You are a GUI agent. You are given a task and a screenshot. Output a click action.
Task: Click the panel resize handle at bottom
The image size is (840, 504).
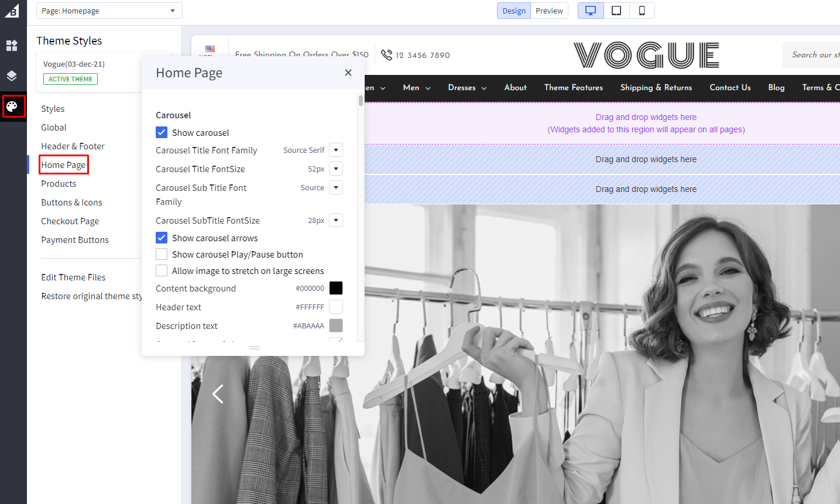pos(254,348)
